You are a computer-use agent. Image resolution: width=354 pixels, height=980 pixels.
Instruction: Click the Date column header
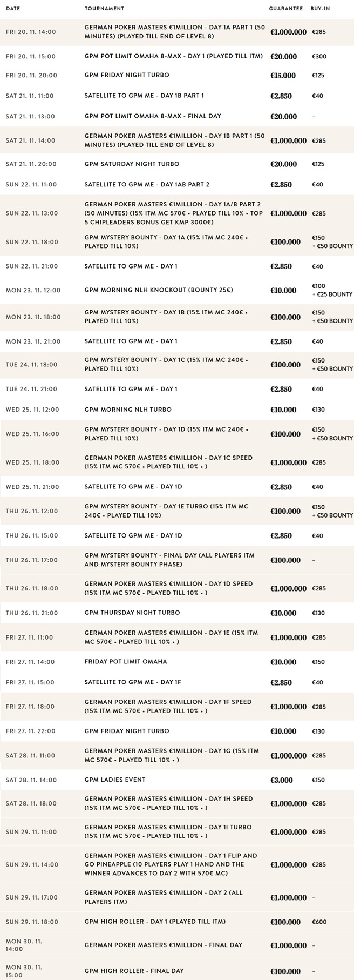click(13, 9)
